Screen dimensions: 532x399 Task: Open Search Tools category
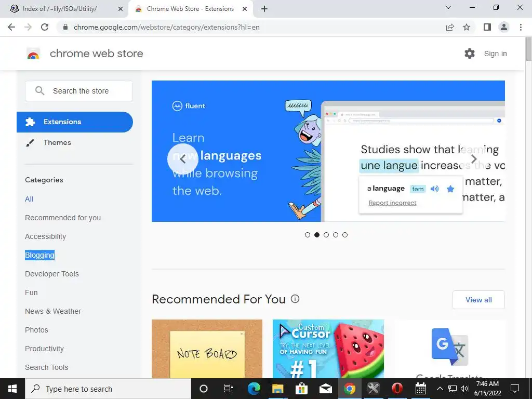coord(46,367)
